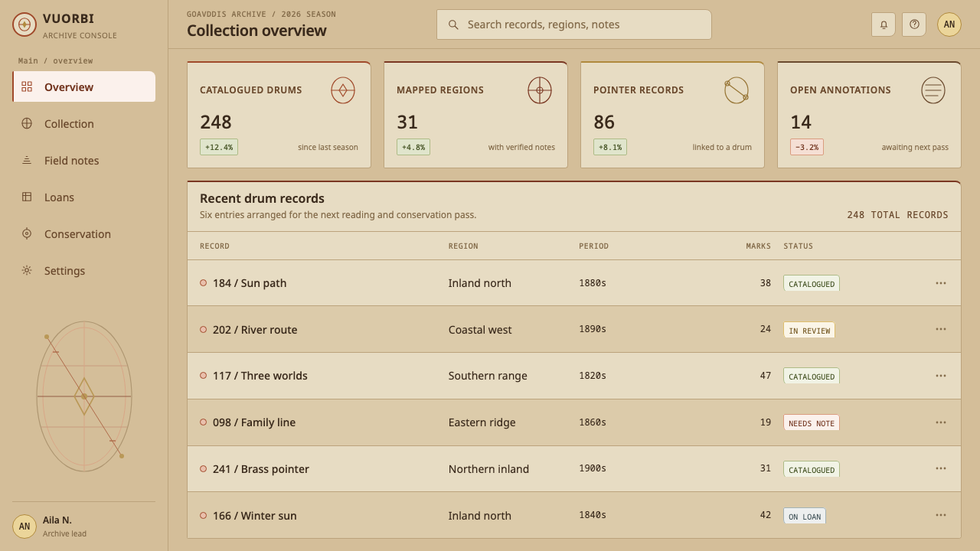Open Conservation in sidebar
This screenshot has width=980, height=551.
[x=84, y=233]
